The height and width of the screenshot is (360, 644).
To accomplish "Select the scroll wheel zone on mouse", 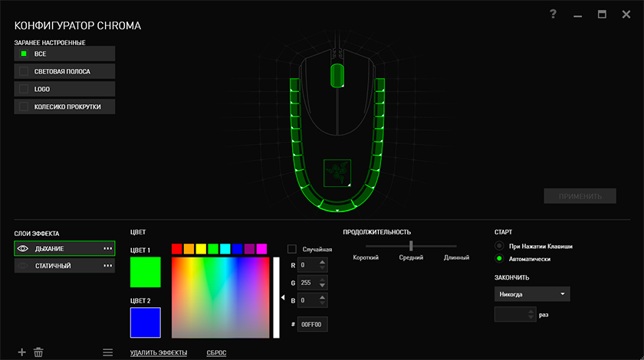I will [337, 76].
